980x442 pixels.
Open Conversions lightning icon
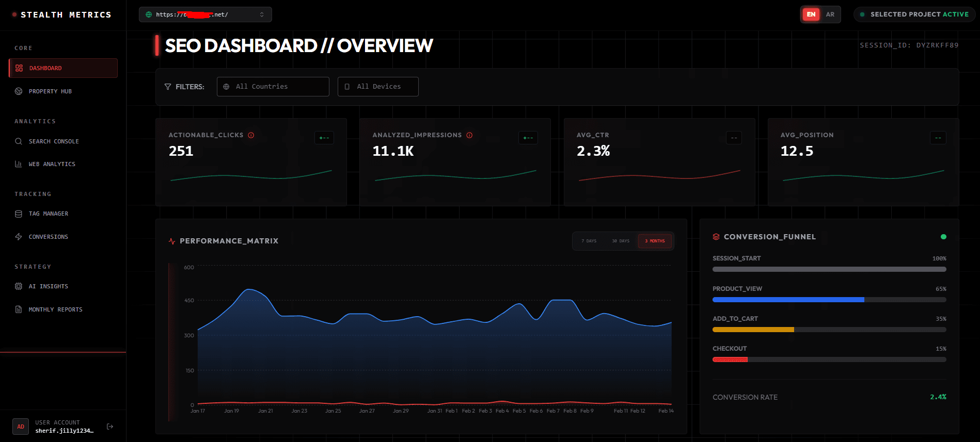pos(19,237)
